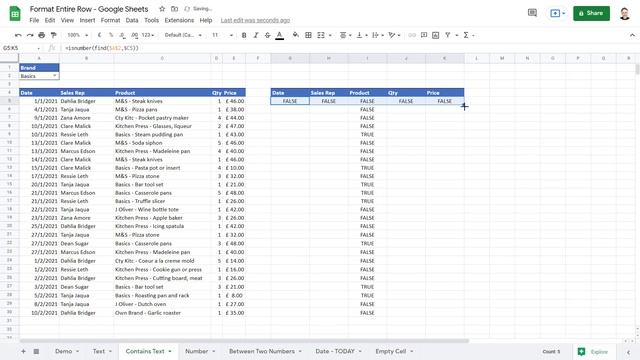The height and width of the screenshot is (360, 640).
Task: Open the more number formats dropdown
Action: 148,36
